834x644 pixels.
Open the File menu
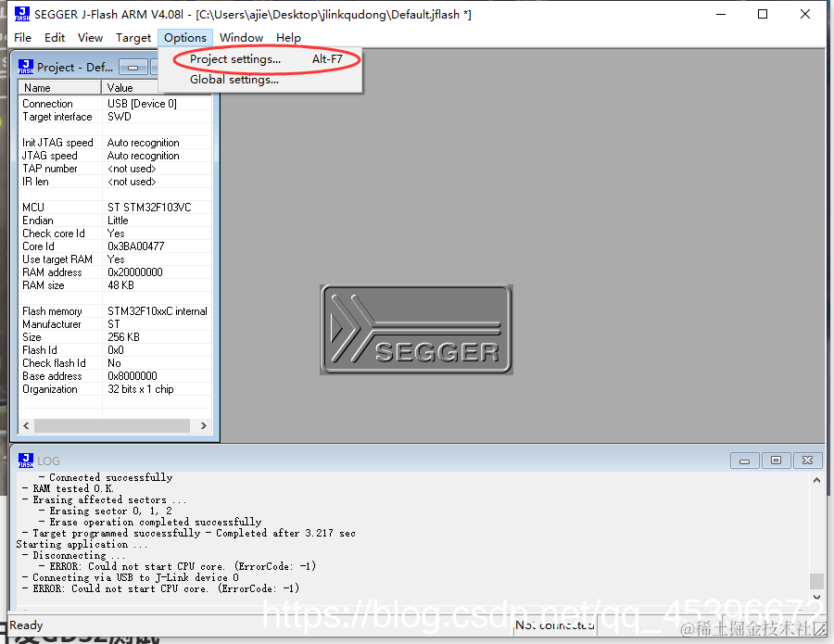[22, 38]
